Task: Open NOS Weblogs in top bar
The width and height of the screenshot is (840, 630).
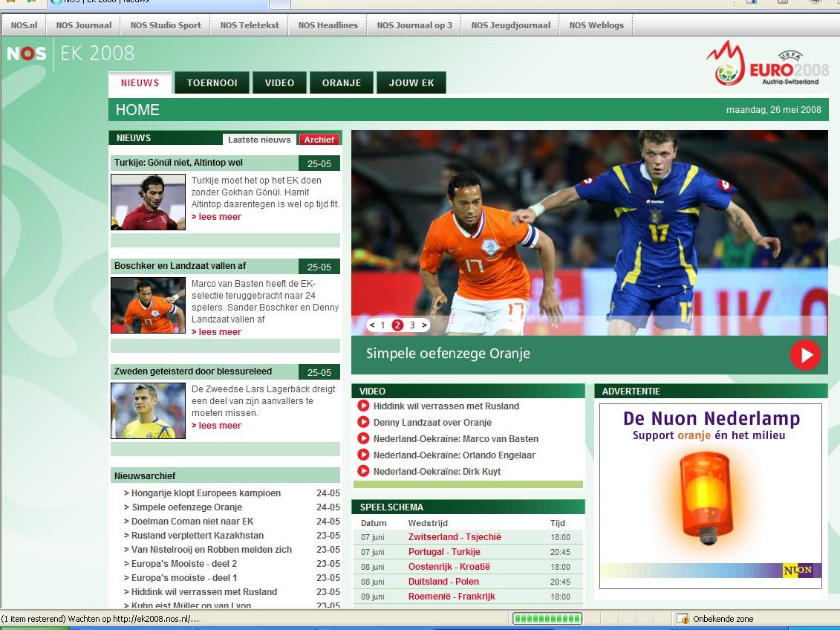Action: point(596,25)
